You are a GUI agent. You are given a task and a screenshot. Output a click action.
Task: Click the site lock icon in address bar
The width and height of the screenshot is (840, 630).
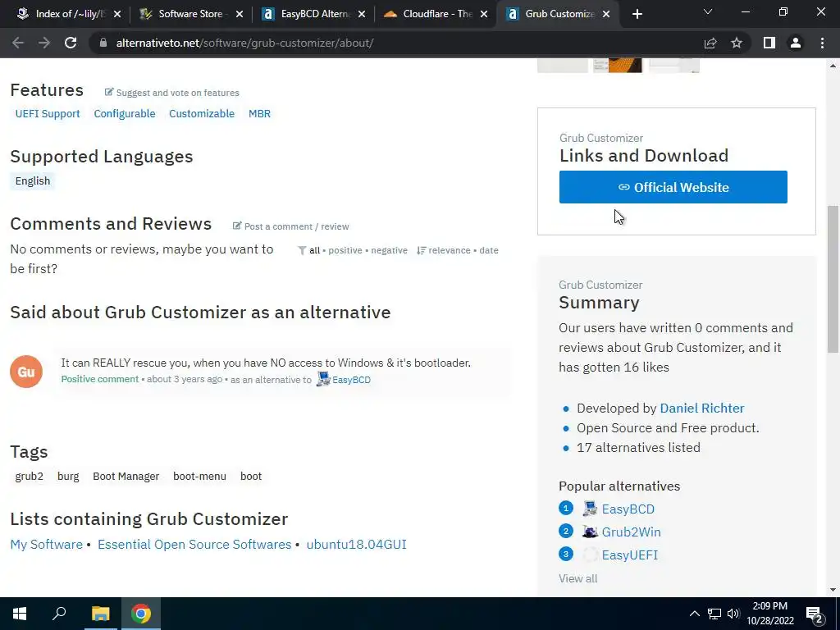tap(103, 43)
